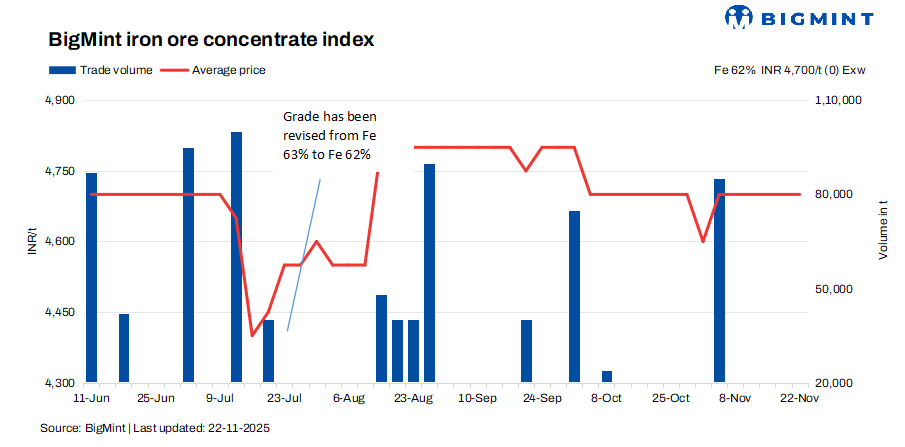Click the thin blue annotation pointer line
This screenshot has height=447, width=905.
tap(304, 255)
